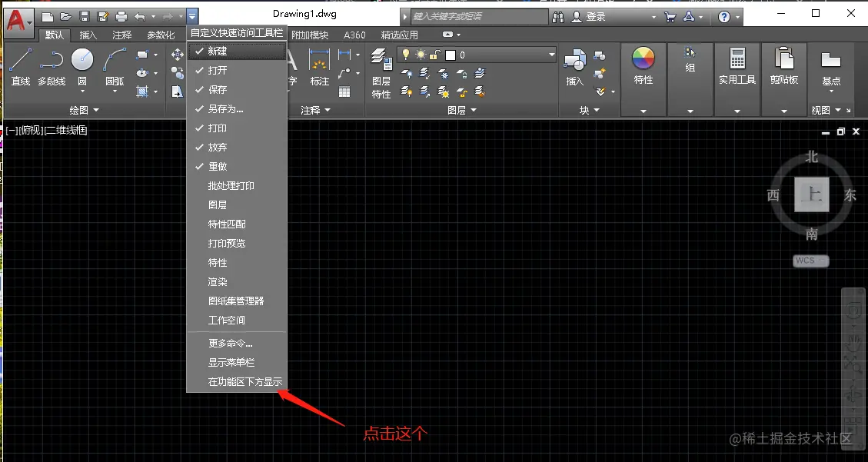
Task: Click the layer Freeze snowflake icon
Action: point(443,73)
